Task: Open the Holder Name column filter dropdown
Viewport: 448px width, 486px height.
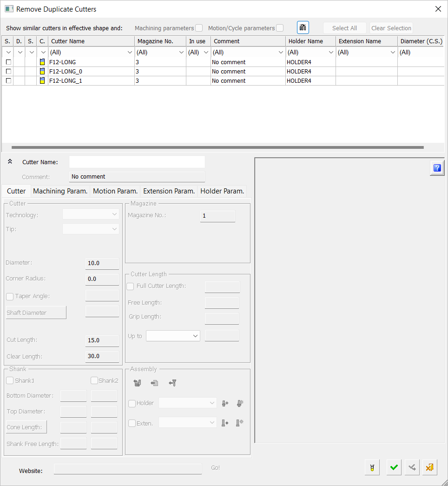Action: pos(331,53)
